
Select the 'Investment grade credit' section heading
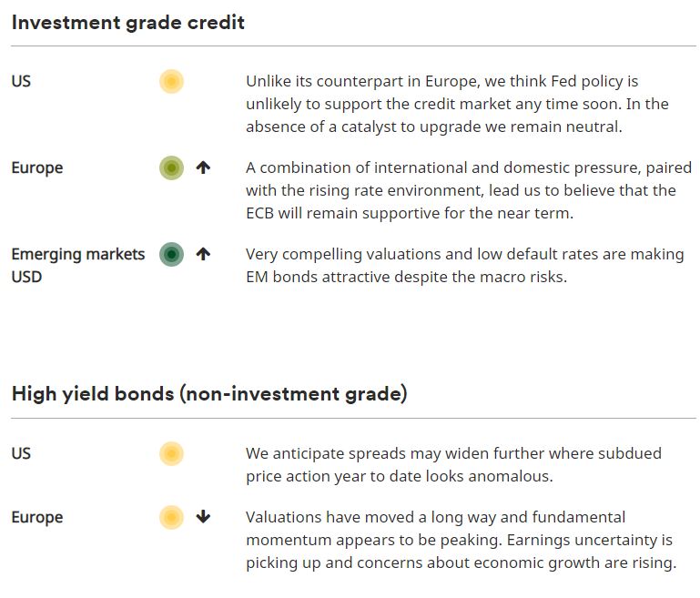[x=128, y=23]
